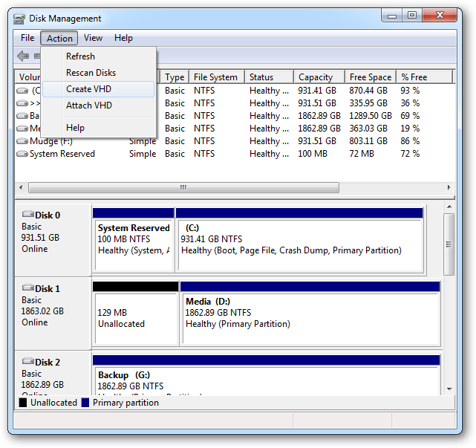The width and height of the screenshot is (476, 448).
Task: Click the 100 MB capacity cell
Action: point(313,154)
